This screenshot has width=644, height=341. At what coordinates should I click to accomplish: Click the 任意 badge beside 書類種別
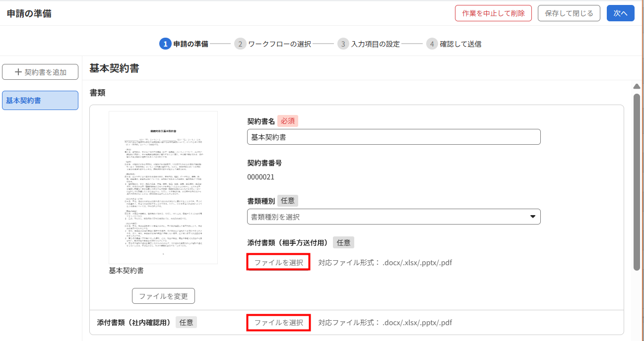288,201
